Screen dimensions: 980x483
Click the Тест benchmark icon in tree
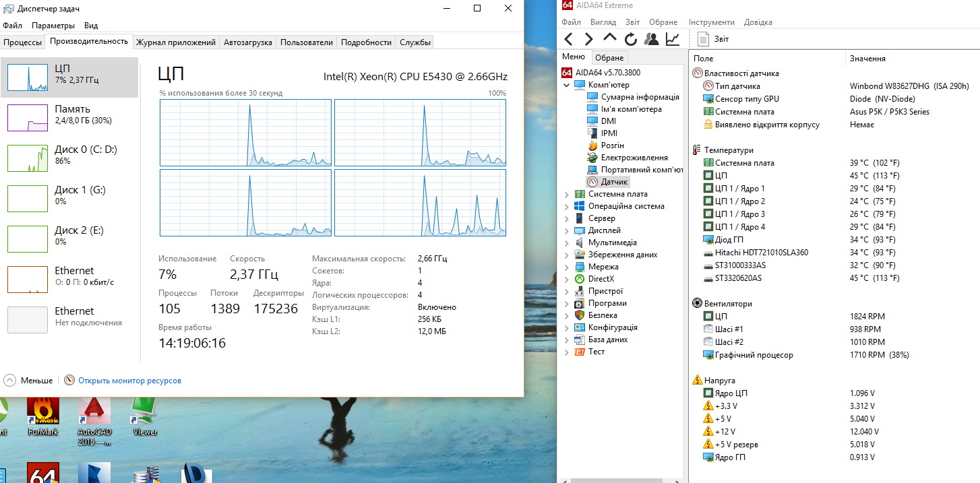click(580, 352)
